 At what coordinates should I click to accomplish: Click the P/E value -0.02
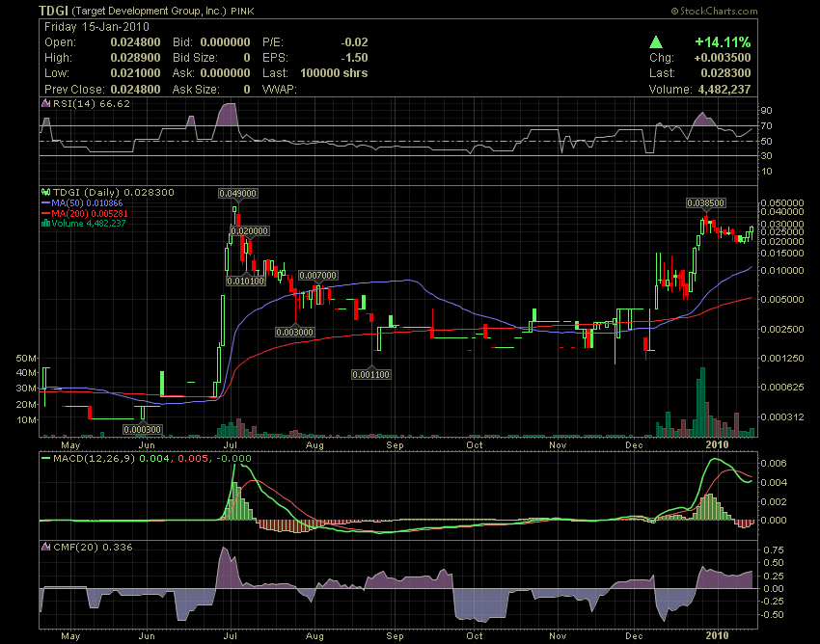(355, 42)
